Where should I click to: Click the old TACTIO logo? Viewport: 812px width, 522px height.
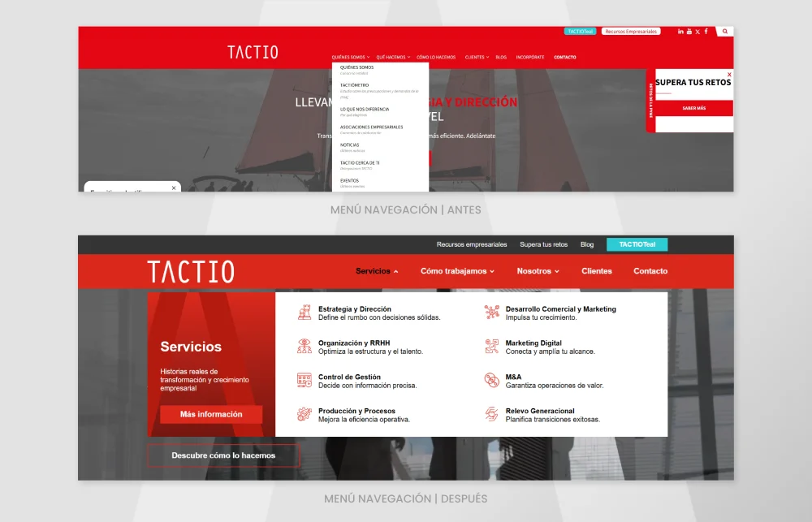coord(253,52)
